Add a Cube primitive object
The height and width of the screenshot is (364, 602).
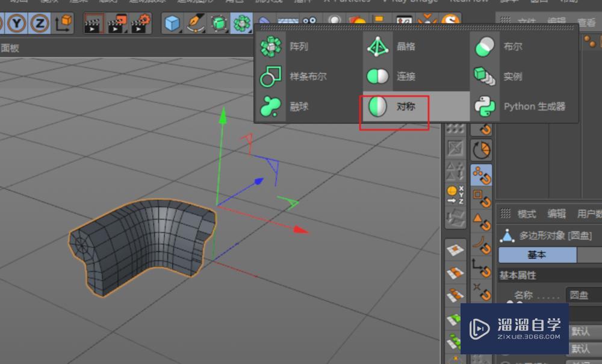click(x=172, y=23)
